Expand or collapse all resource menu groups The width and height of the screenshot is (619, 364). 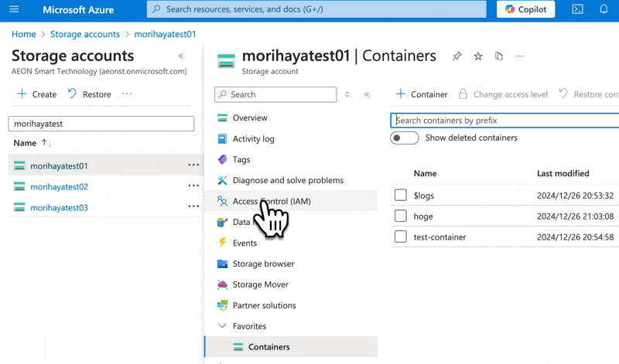point(347,94)
